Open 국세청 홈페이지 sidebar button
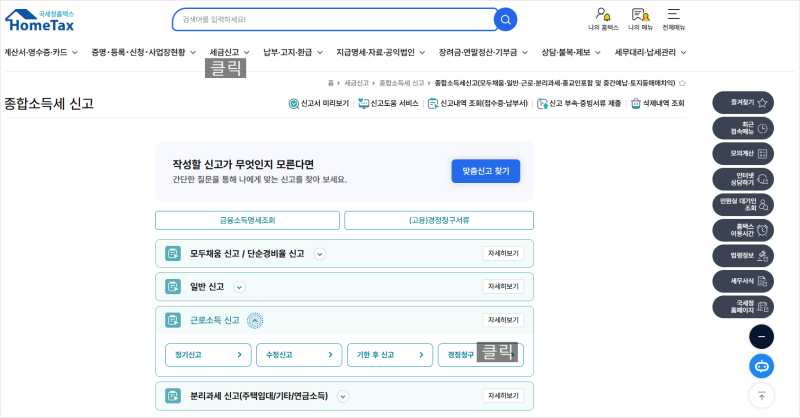Viewport: 800px width, 418px height. coord(743,307)
